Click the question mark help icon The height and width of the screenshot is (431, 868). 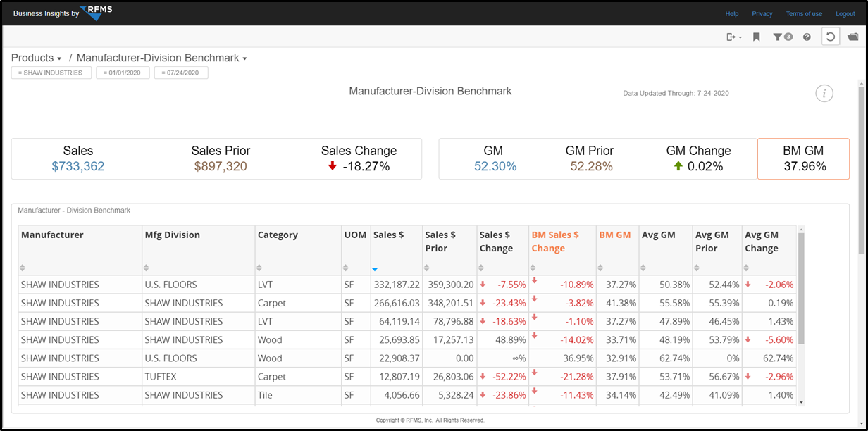pos(807,37)
